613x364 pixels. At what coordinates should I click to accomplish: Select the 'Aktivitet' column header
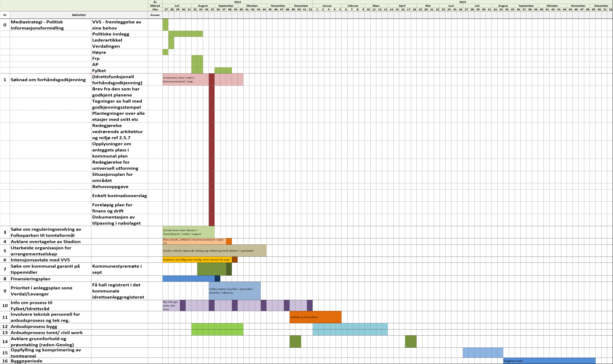[x=79, y=15]
